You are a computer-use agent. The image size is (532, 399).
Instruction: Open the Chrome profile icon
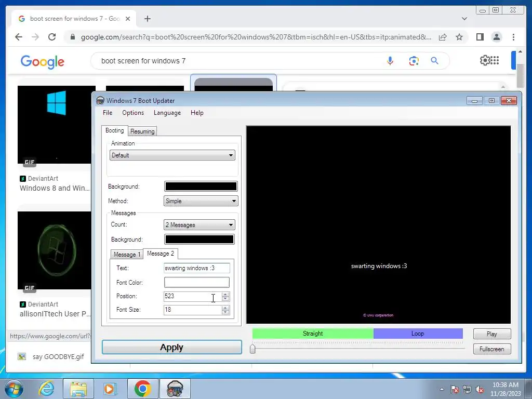pyautogui.click(x=496, y=37)
